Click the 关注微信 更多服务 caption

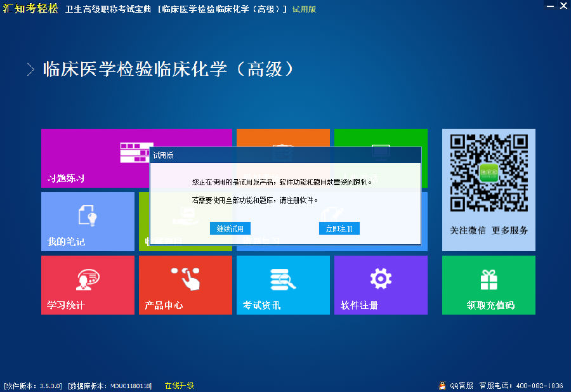(x=489, y=230)
